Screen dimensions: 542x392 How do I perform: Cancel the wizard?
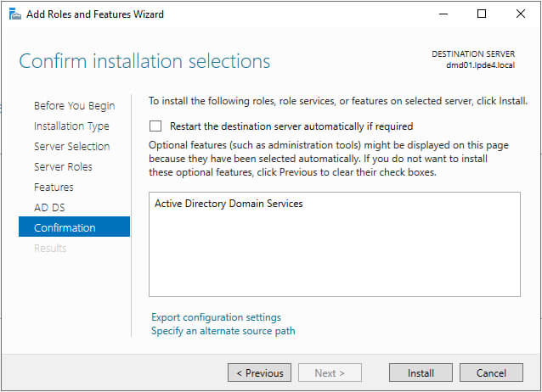[491, 372]
